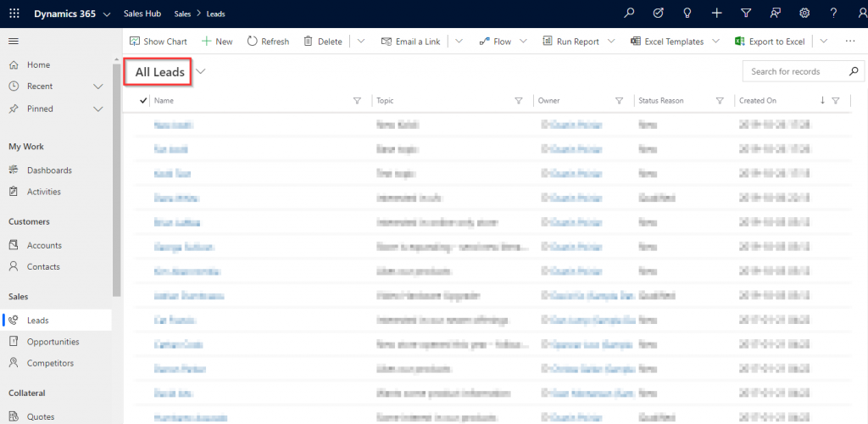Open Accounts in sidebar
The width and height of the screenshot is (868, 424).
point(55,245)
